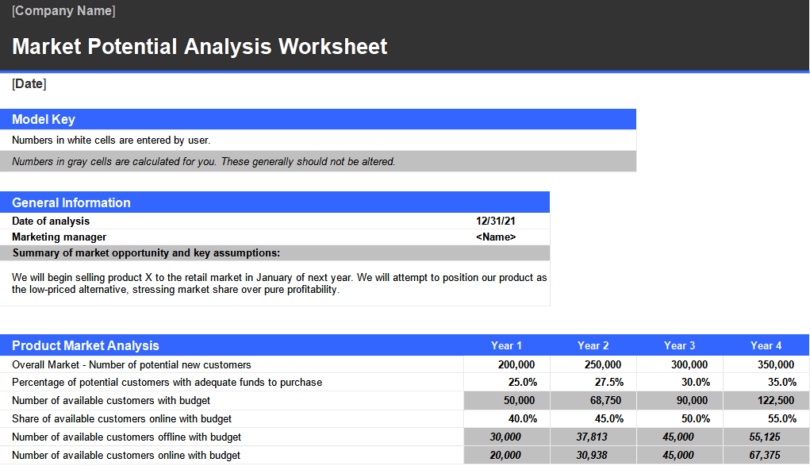Screen dimensions: 810x466
Task: Select the Year 4 column header
Action: pos(766,346)
